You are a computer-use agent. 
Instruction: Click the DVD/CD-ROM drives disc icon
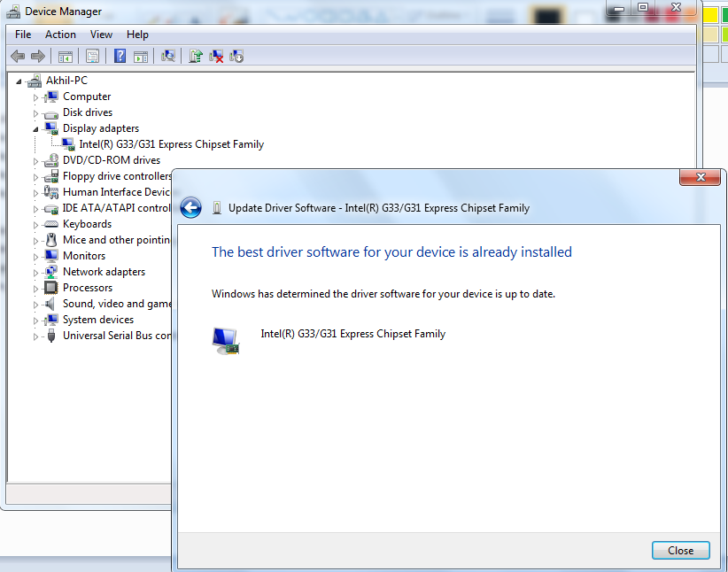(50, 160)
